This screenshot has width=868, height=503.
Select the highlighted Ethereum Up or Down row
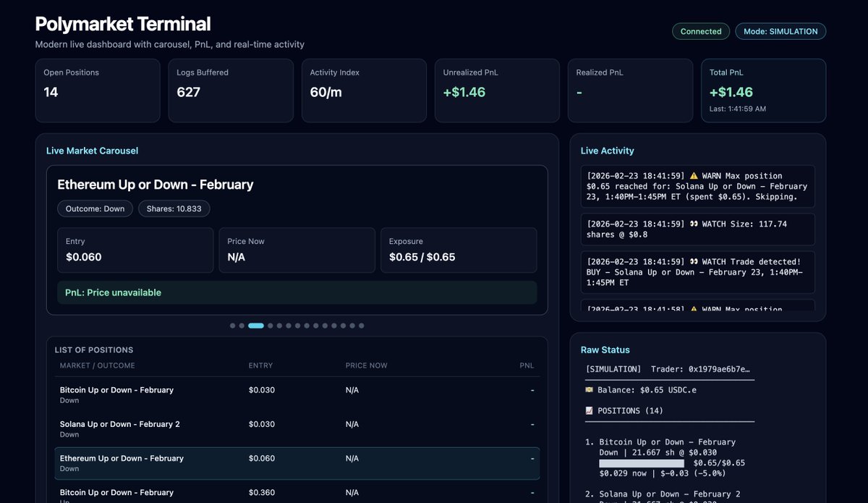(297, 463)
